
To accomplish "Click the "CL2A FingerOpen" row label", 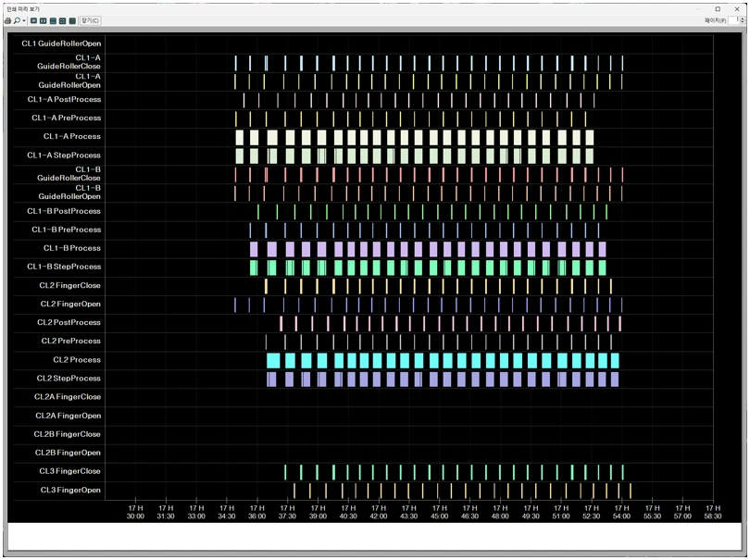I will pyautogui.click(x=69, y=416).
